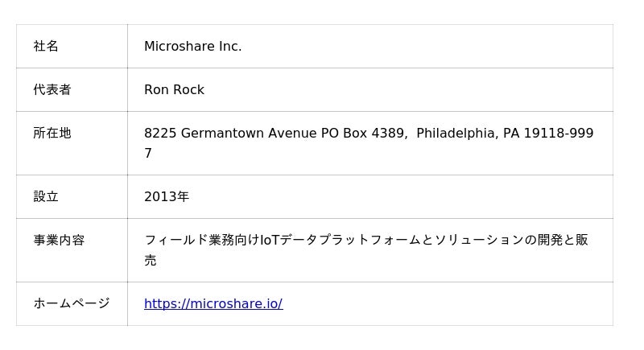Click the Ron Rock representative name
The image size is (644, 350).
point(174,90)
